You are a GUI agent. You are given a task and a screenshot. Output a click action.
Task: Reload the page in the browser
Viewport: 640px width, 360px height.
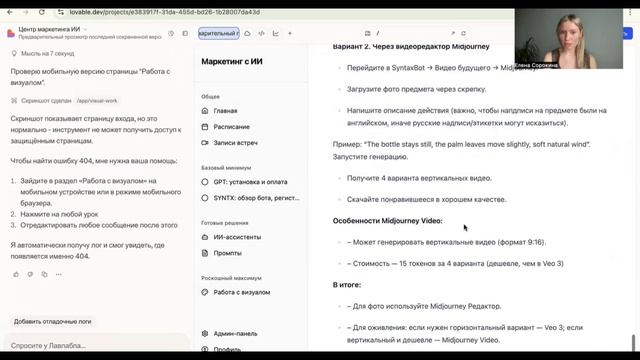pyautogui.click(x=42, y=12)
